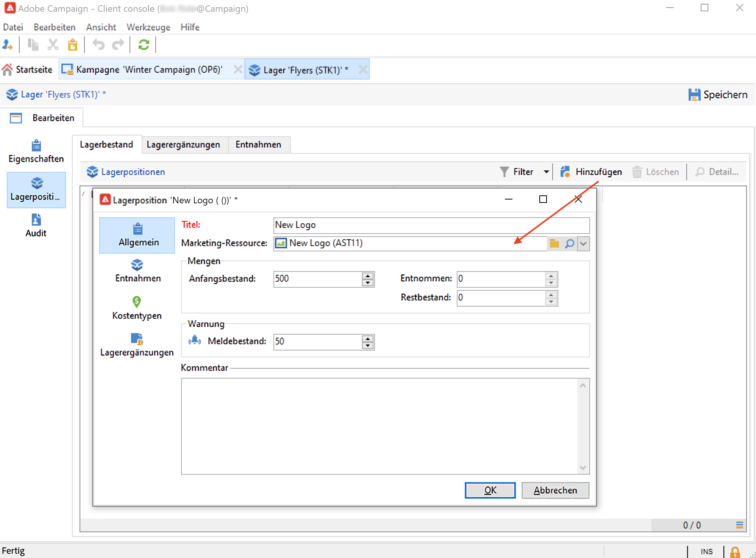Click the Speichern save button
Viewport: 756px width, 558px height.
click(718, 95)
